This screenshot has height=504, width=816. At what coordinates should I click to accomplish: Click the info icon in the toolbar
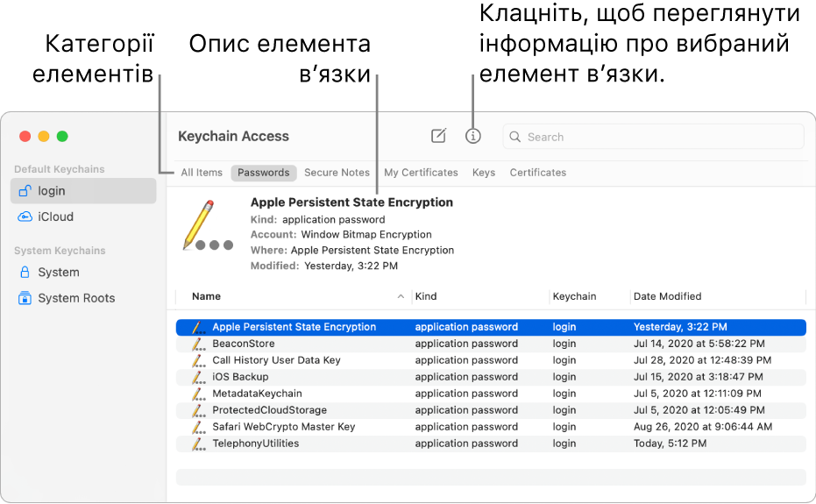tap(472, 137)
